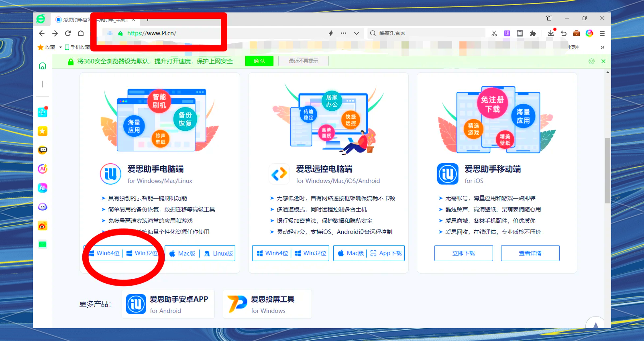Open notification bar settings gear icon
The height and width of the screenshot is (341, 644).
click(x=591, y=61)
